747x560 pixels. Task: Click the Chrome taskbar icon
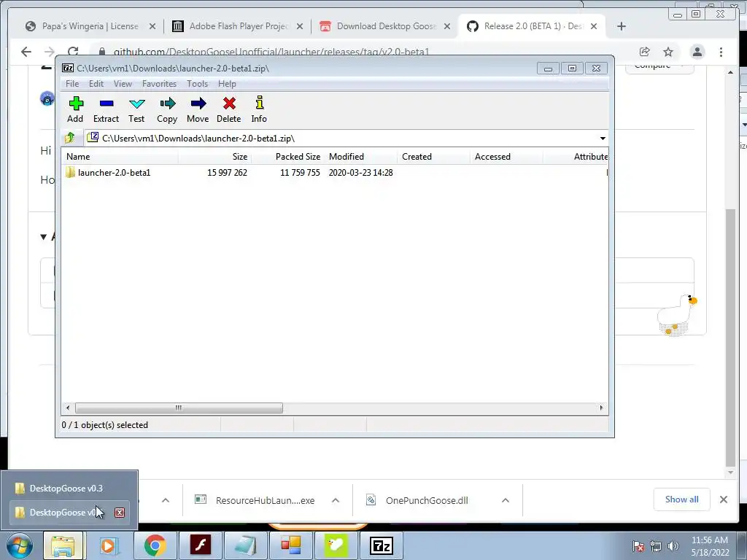pos(155,545)
